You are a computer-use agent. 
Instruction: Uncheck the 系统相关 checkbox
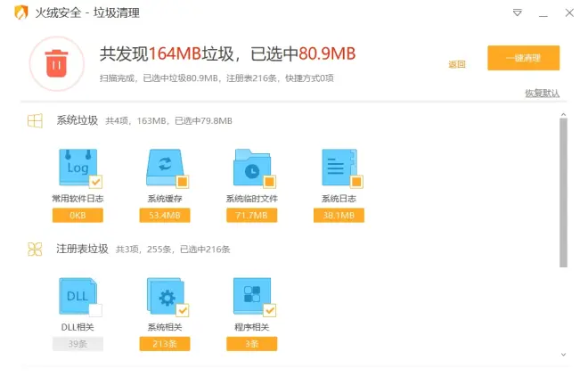click(x=183, y=310)
